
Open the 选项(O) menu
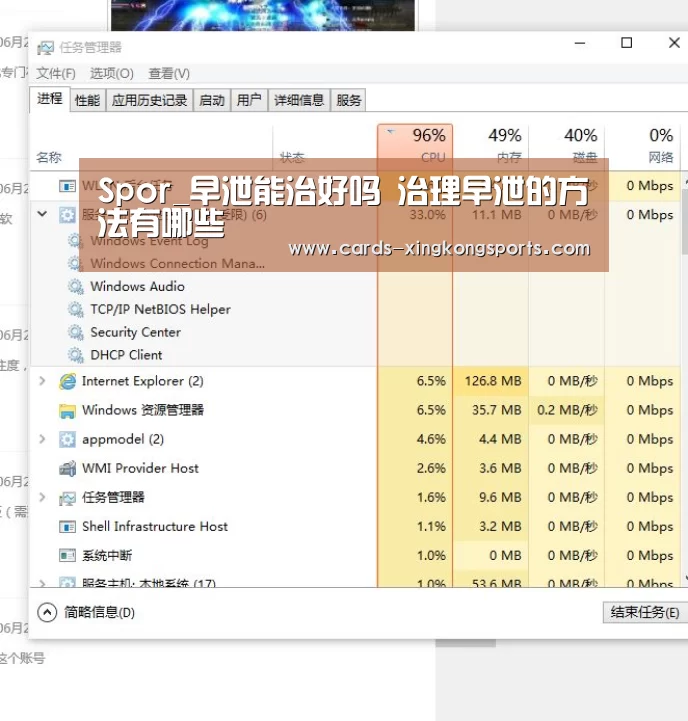click(x=111, y=73)
